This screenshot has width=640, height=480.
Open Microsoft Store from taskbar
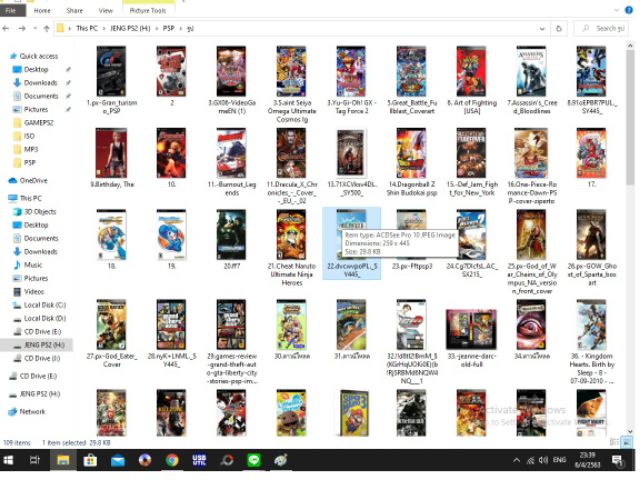point(90,460)
